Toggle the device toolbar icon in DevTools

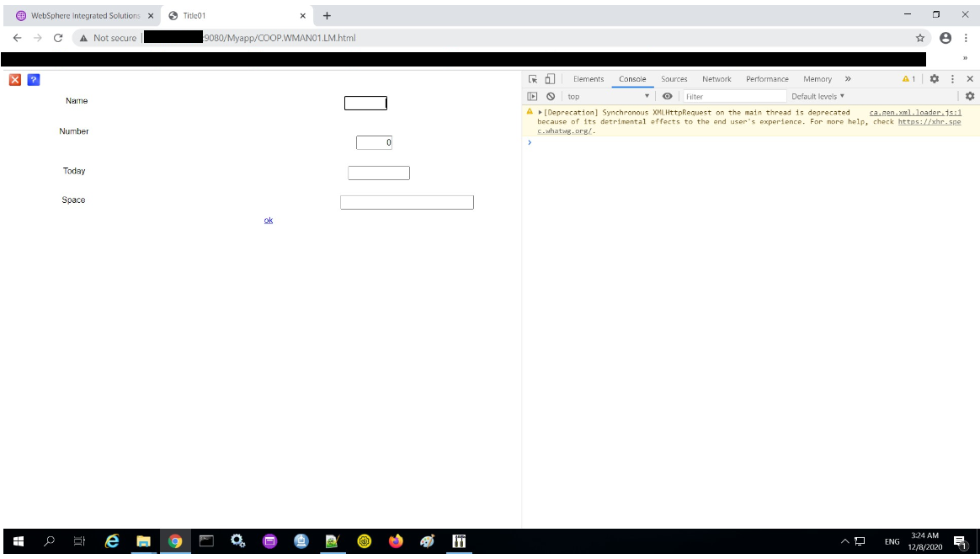(x=549, y=79)
